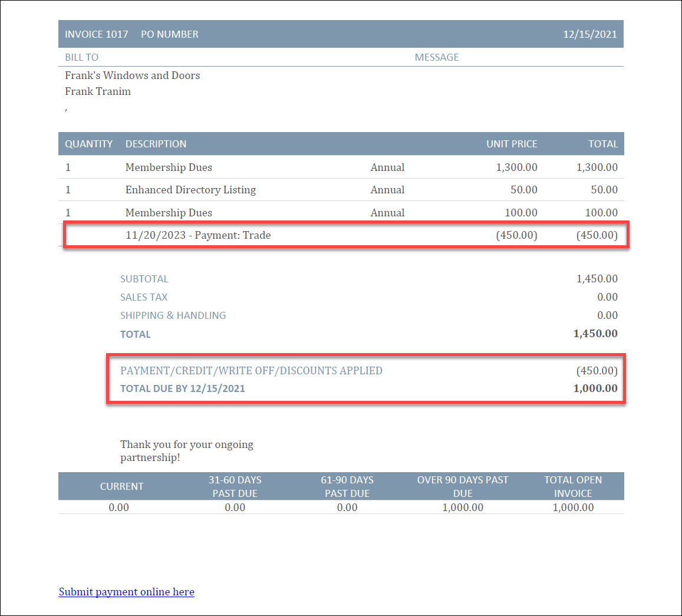682x616 pixels.
Task: Click the QUANTITY column header
Action: [88, 144]
